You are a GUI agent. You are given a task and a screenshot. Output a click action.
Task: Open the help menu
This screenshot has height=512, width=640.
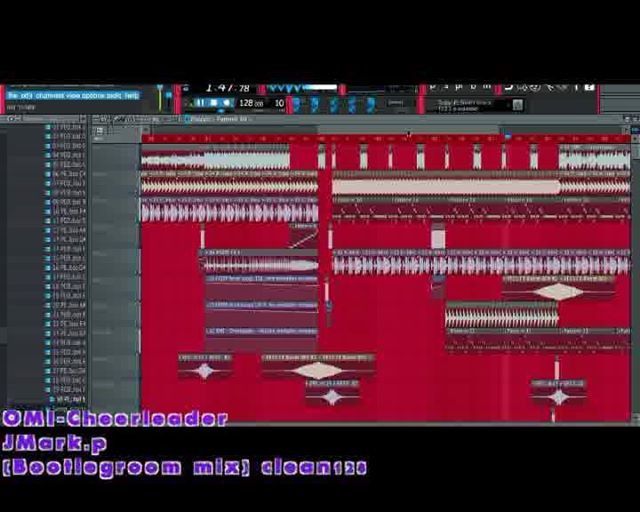point(131,96)
